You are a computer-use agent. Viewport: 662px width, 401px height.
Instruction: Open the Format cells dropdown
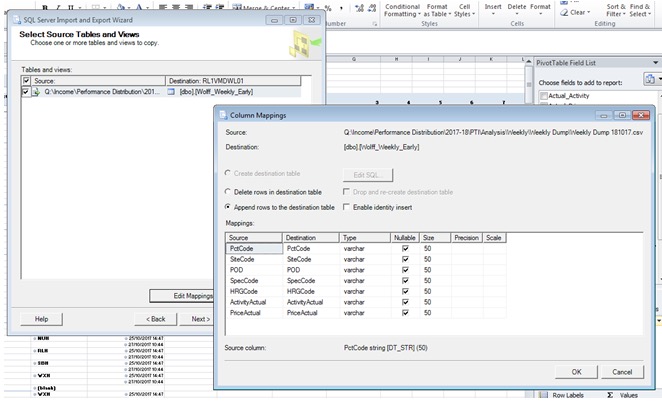540,10
